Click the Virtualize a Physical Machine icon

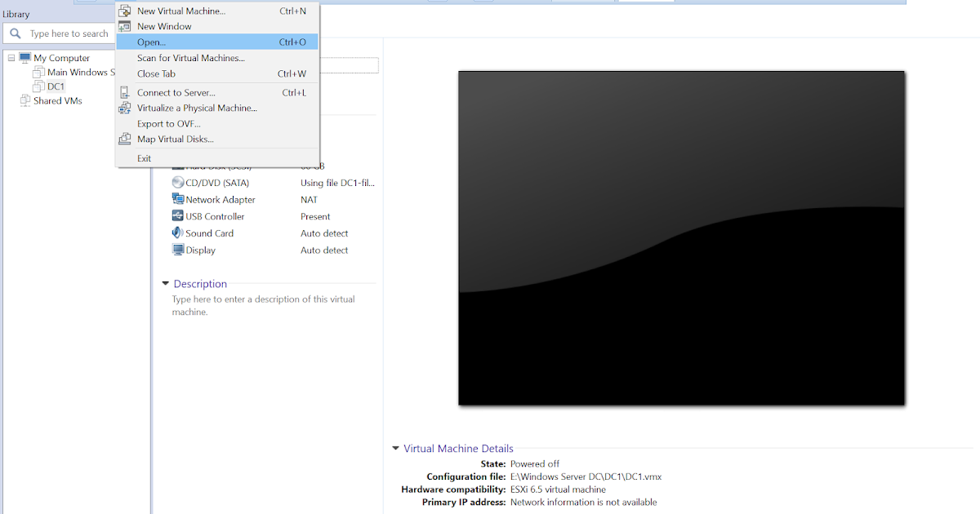pos(124,108)
